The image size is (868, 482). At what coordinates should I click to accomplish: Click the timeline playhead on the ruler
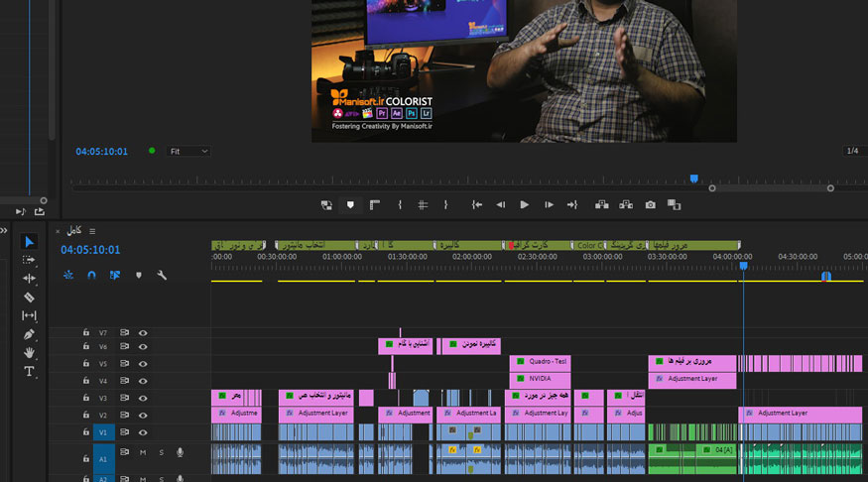(743, 266)
